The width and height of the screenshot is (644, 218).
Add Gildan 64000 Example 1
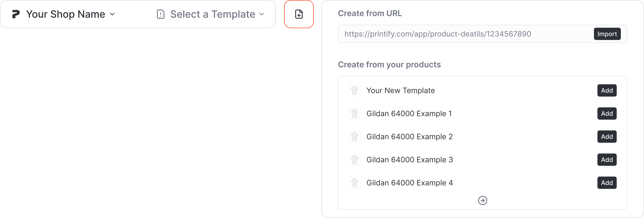[607, 113]
